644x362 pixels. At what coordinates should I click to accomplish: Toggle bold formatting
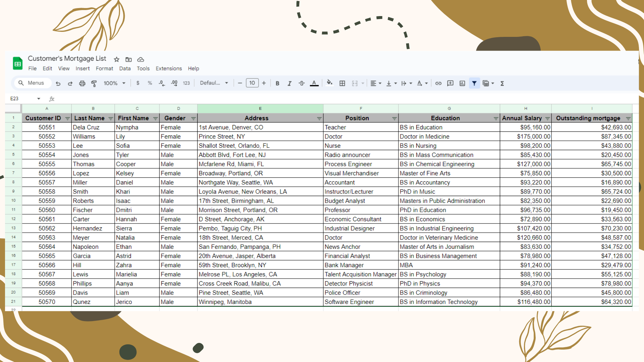(x=277, y=83)
